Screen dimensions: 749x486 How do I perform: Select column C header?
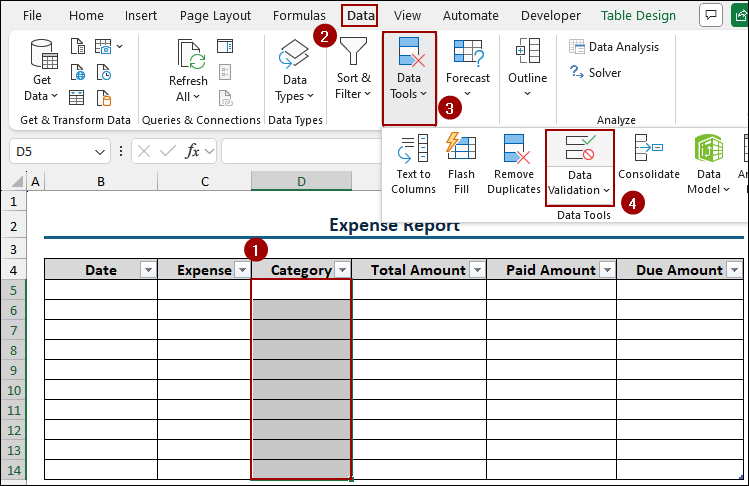point(204,182)
